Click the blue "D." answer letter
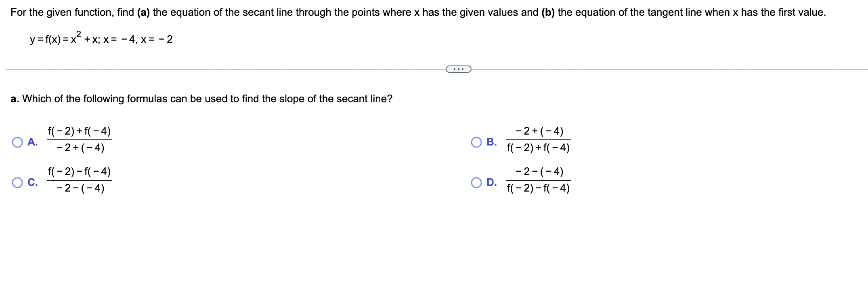This screenshot has width=868, height=291. [x=492, y=182]
